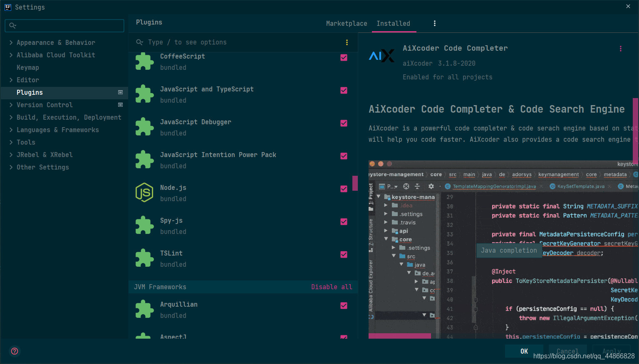Uncheck JavaScript Debugger plugin
This screenshot has height=364, width=639.
(344, 123)
